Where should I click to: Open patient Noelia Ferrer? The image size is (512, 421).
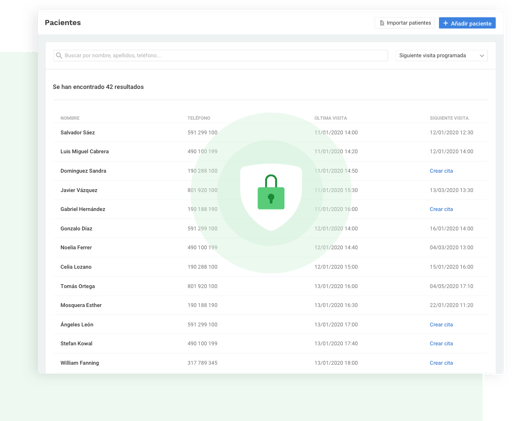tap(76, 248)
